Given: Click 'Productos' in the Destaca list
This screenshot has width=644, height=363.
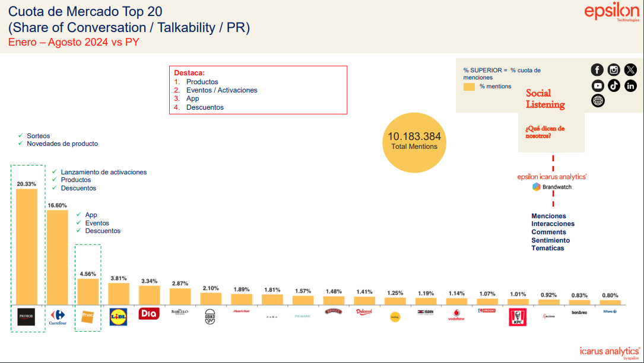Looking at the screenshot, I should click(202, 82).
